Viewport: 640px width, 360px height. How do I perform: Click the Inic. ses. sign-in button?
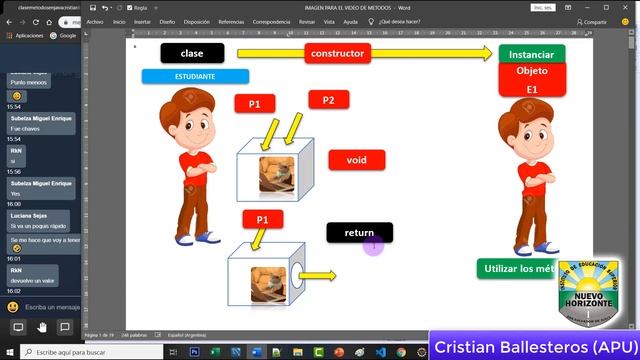click(543, 8)
